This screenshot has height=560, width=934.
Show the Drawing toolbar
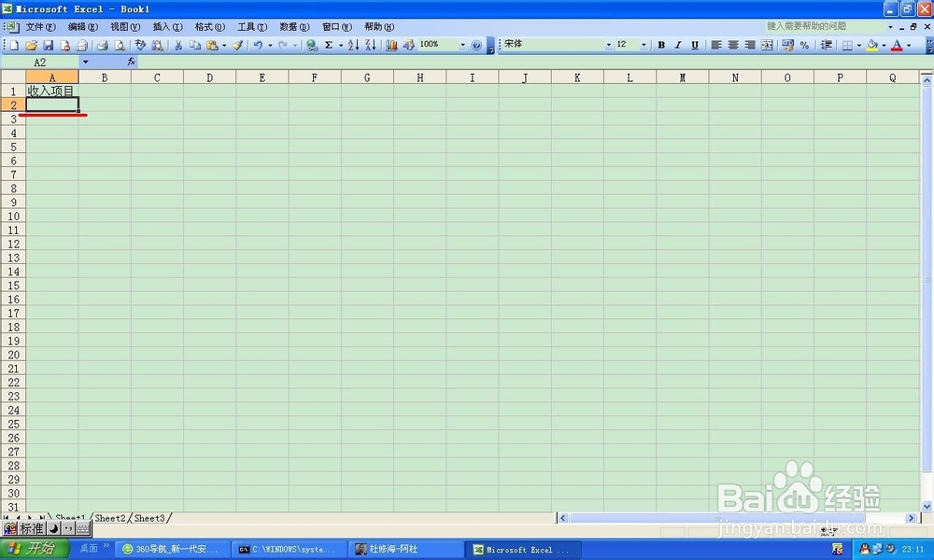click(408, 45)
